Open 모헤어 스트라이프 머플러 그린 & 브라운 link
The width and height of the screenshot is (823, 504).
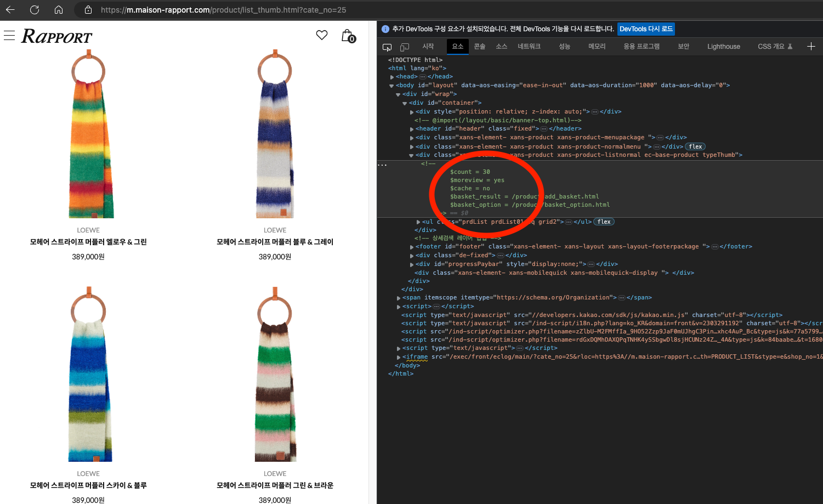(x=275, y=485)
